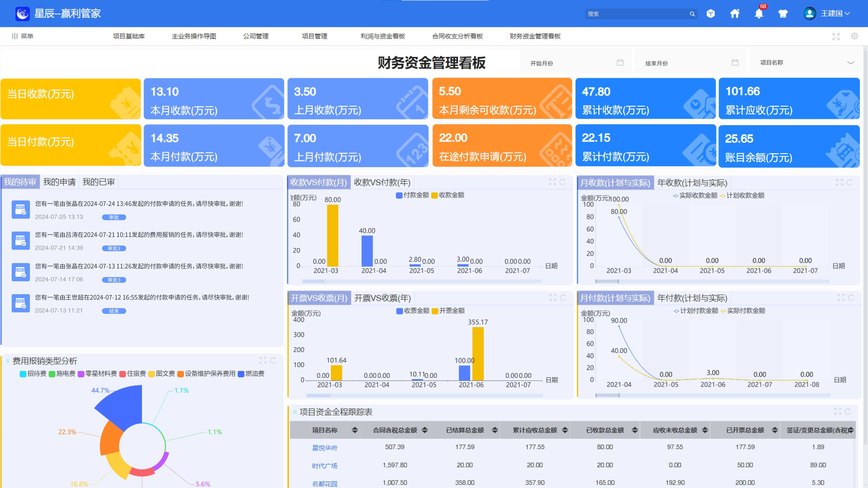Image resolution: width=868 pixels, height=488 pixels.
Task: Toggle 收票金额 legend in invoice chart
Action: (413, 311)
